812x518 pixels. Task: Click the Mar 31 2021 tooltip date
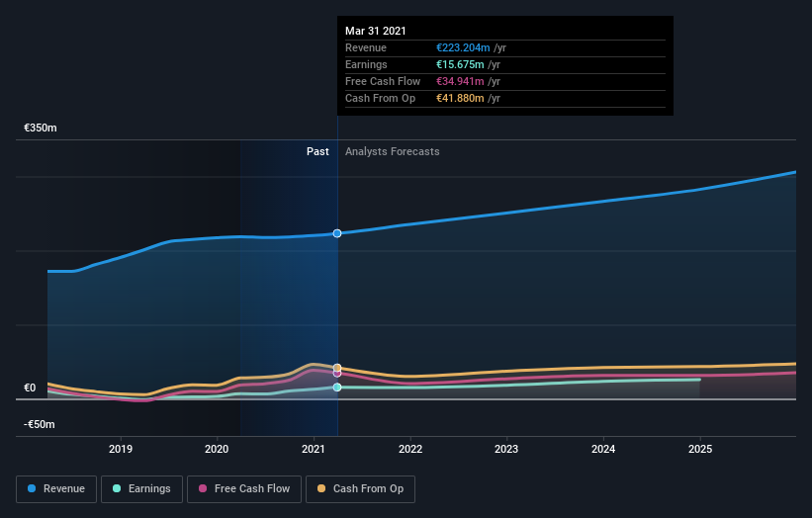pos(376,31)
